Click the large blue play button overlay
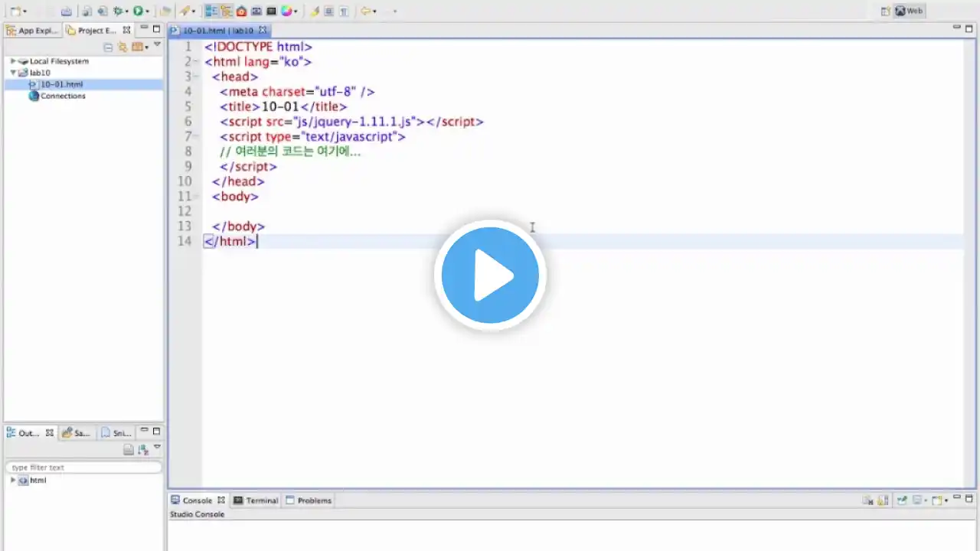Screen dimensions: 980x551 [x=490, y=275]
